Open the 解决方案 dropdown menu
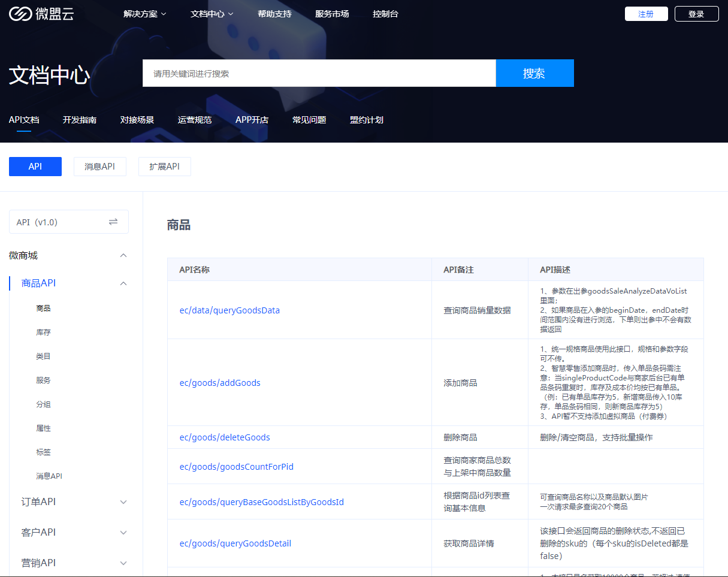Viewport: 728px width, 577px height. [x=144, y=14]
